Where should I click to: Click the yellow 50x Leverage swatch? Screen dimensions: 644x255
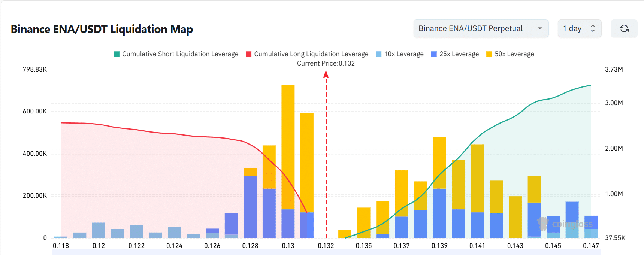(489, 54)
